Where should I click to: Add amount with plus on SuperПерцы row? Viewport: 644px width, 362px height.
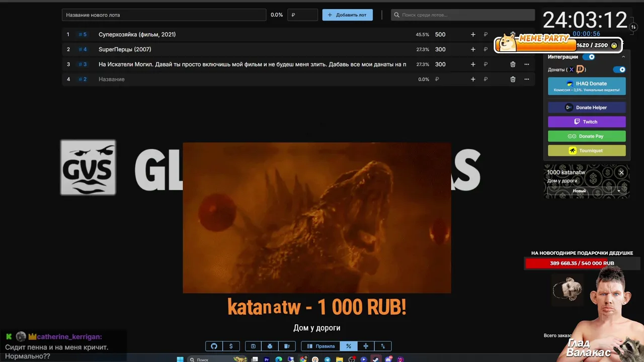(x=473, y=49)
